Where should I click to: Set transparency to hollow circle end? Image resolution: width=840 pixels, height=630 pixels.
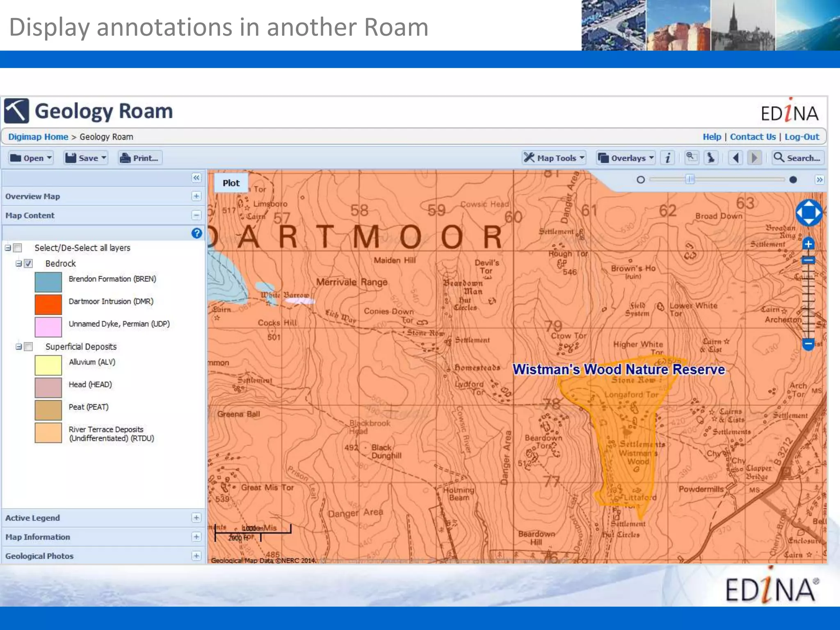641,180
